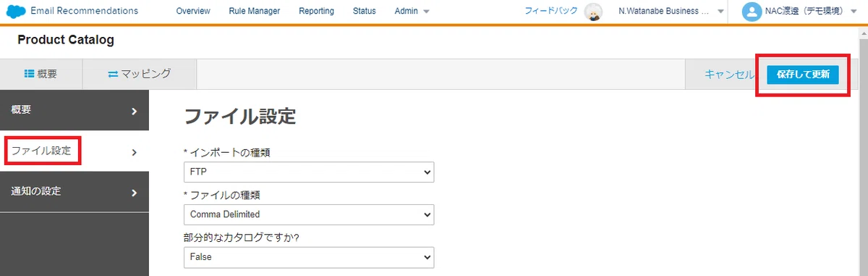Open Rule Manager in top navigation
The width and height of the screenshot is (868, 276).
click(x=254, y=11)
